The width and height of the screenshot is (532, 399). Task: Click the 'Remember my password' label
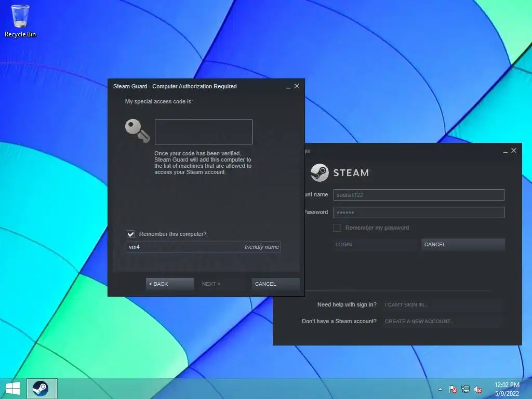(x=377, y=228)
